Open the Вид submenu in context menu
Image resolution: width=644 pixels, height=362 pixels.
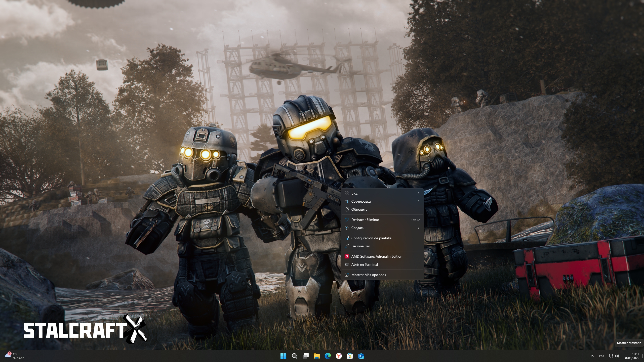pos(382,193)
